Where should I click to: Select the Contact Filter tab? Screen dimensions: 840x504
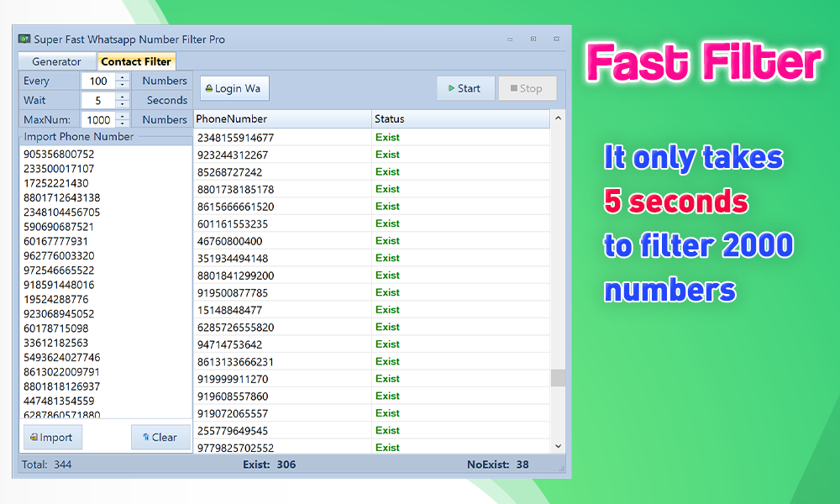click(136, 60)
